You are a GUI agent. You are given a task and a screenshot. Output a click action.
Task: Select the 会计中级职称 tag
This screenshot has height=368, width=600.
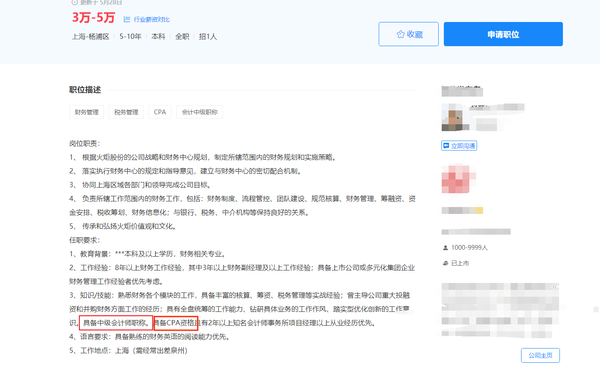pyautogui.click(x=199, y=112)
